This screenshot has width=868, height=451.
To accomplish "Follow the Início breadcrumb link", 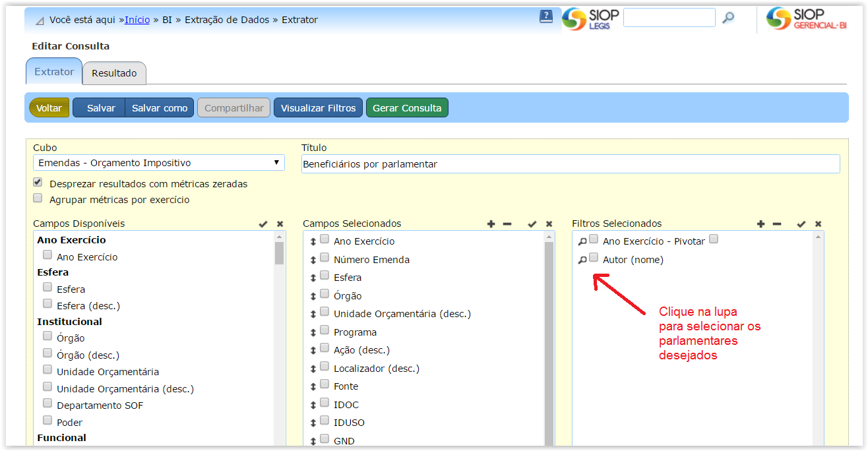I will pos(137,20).
